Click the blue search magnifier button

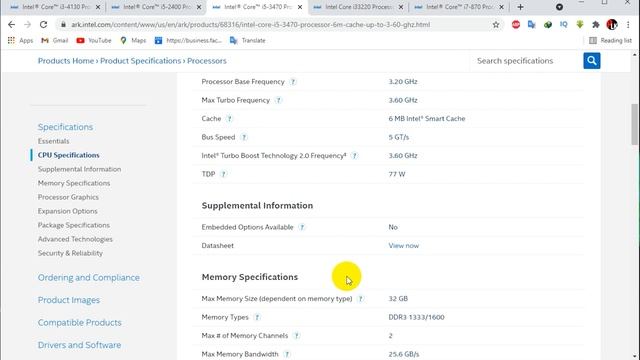coord(591,61)
